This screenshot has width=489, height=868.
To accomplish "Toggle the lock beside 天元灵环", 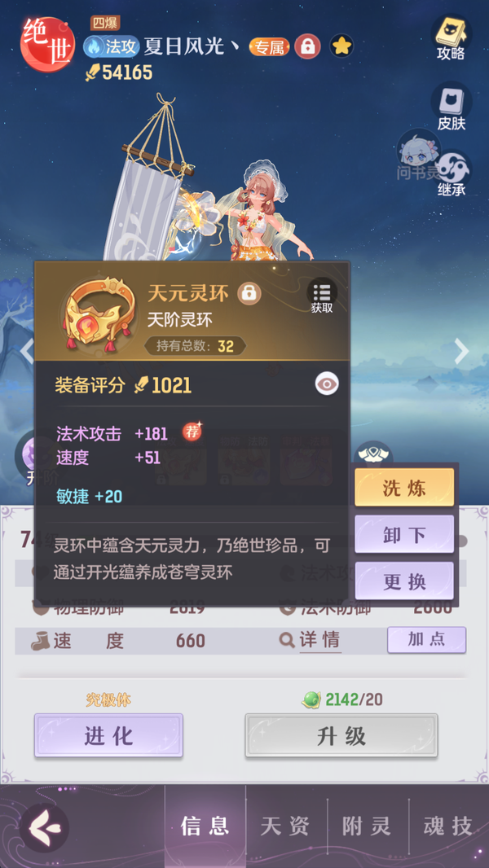I will tap(249, 294).
